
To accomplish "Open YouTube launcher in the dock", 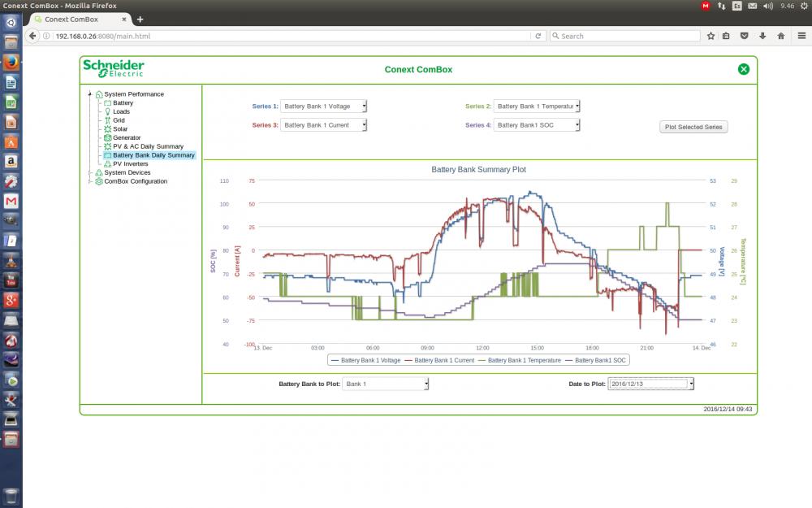I will point(11,280).
